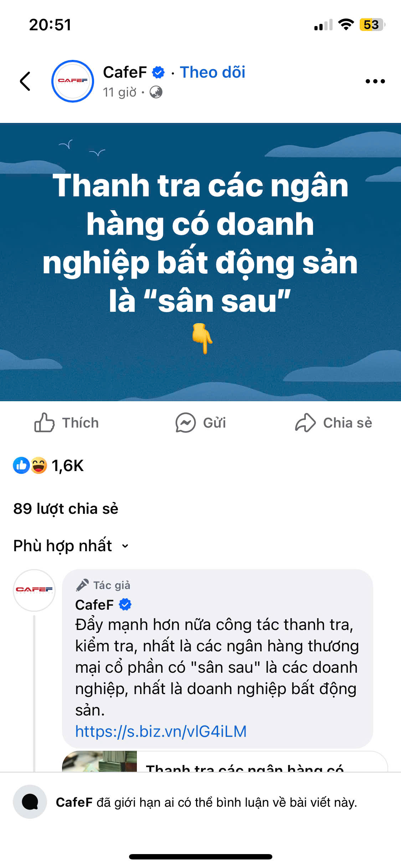Tap the CafeF commenter name
This screenshot has width=401, height=868.
(x=94, y=605)
